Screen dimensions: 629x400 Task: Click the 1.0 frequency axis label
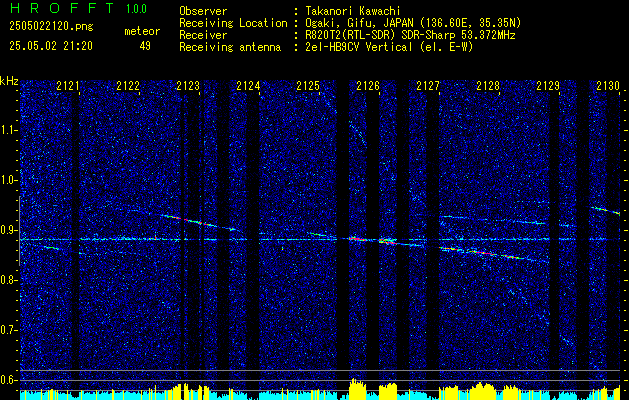9,180
